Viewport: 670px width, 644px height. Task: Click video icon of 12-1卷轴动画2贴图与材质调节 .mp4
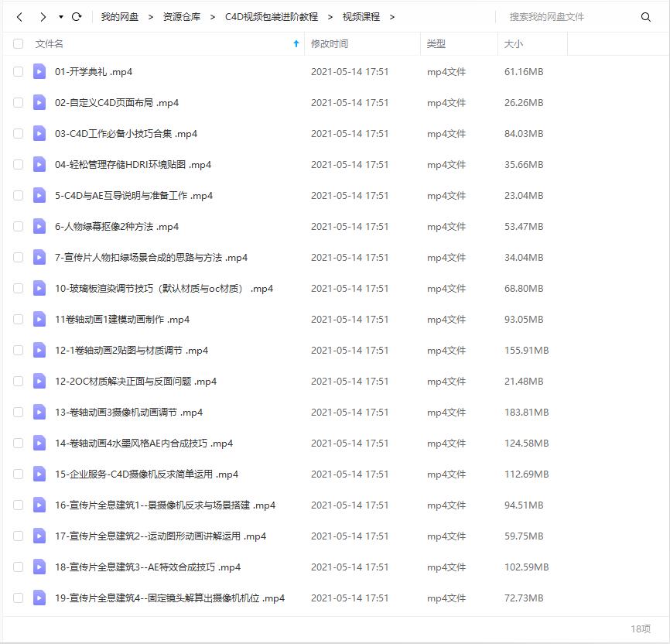39,350
